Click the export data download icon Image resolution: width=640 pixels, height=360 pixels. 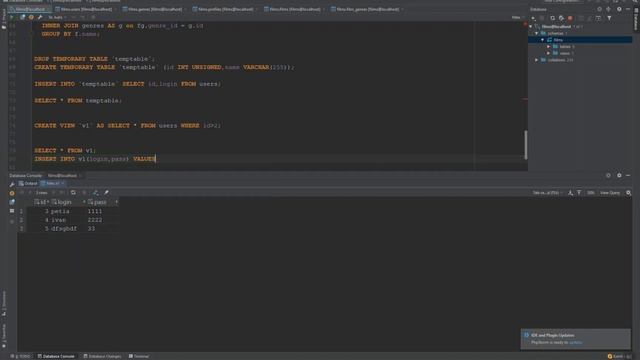pos(571,193)
